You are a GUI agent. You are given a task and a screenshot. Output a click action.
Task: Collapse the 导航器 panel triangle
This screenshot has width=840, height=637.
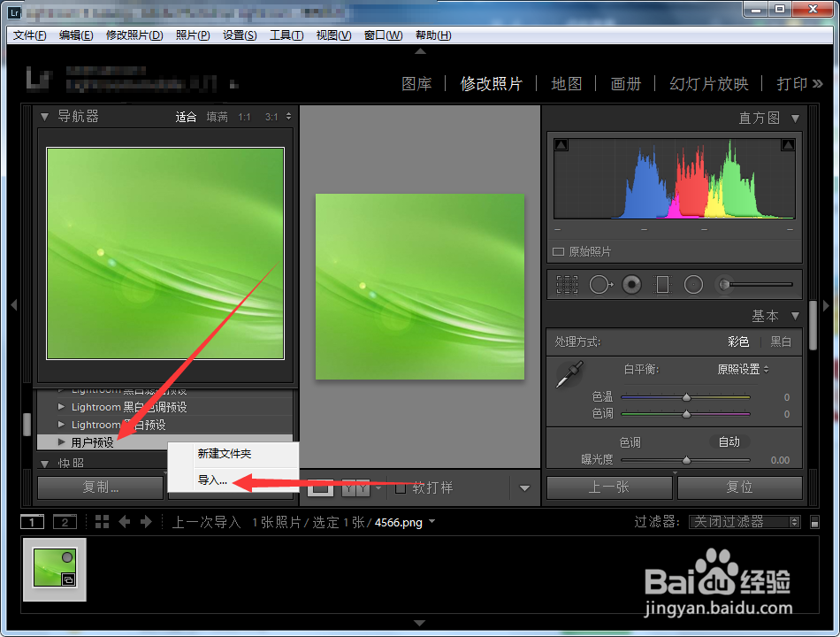44,117
